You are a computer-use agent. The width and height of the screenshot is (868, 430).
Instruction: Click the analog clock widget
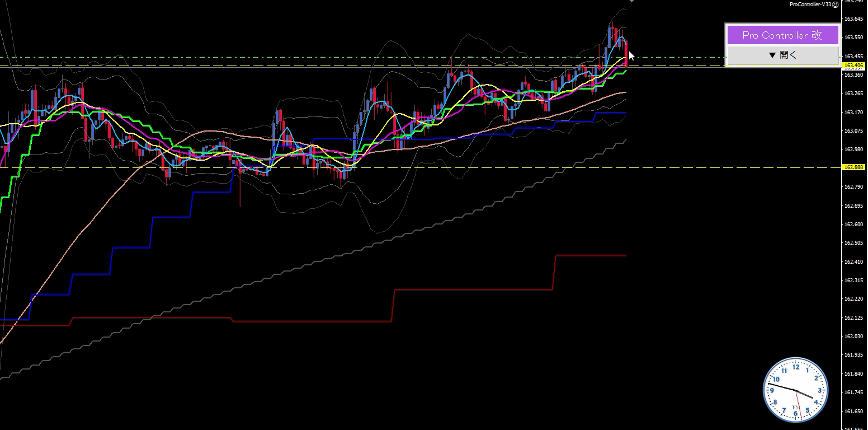click(795, 390)
